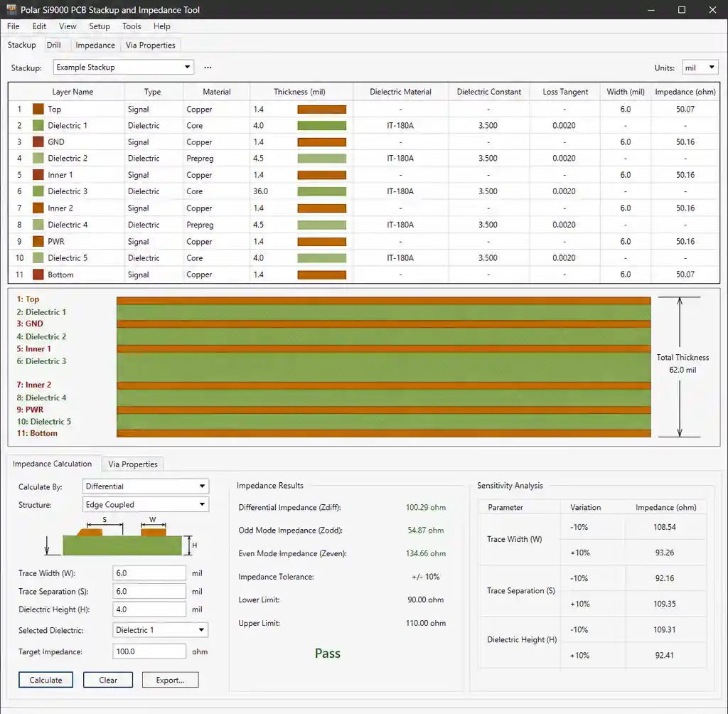
Task: Select the 'GND' layer name cell
Action: pyautogui.click(x=56, y=142)
